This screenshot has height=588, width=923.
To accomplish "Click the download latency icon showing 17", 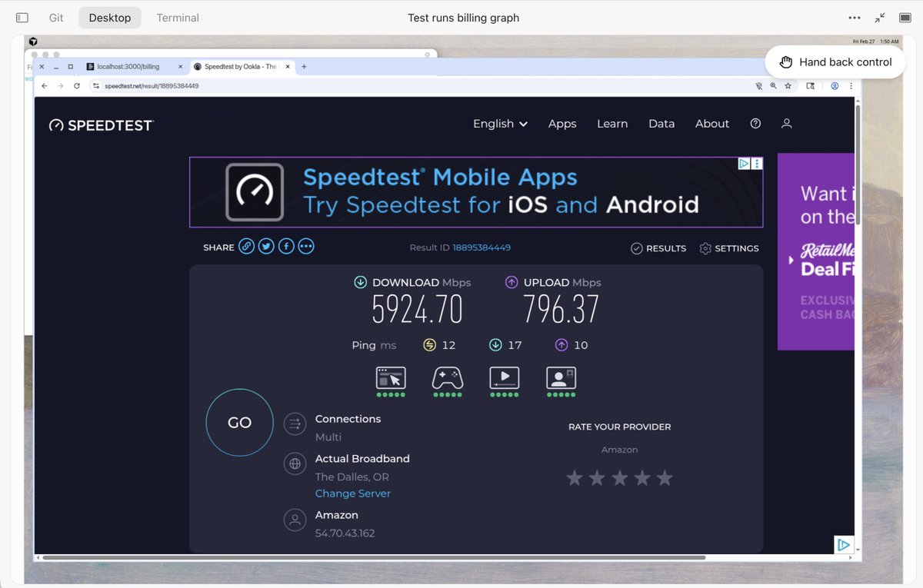I will (x=495, y=345).
